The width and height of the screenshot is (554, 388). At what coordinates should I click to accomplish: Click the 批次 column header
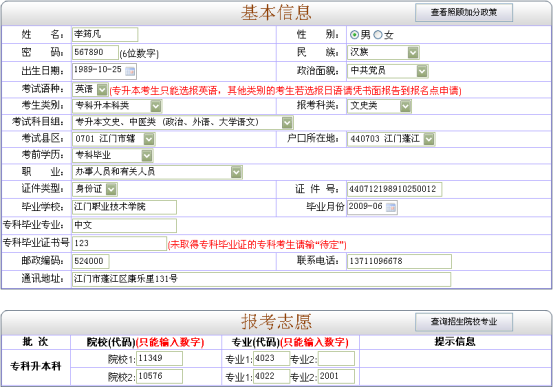(35, 342)
